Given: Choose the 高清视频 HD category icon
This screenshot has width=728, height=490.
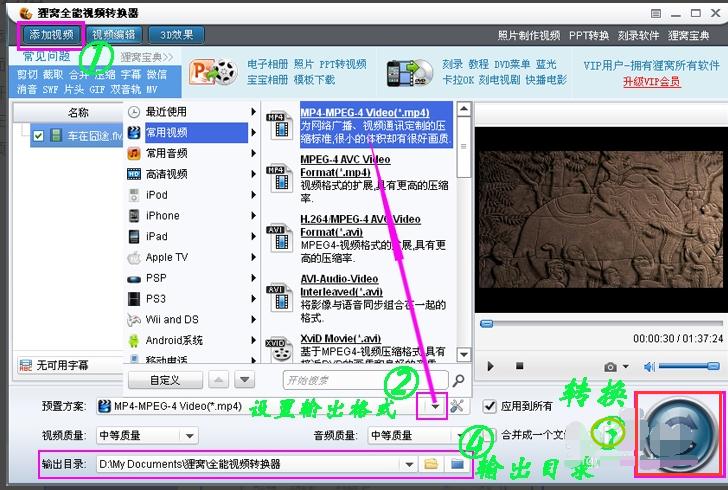Looking at the screenshot, I should [134, 174].
